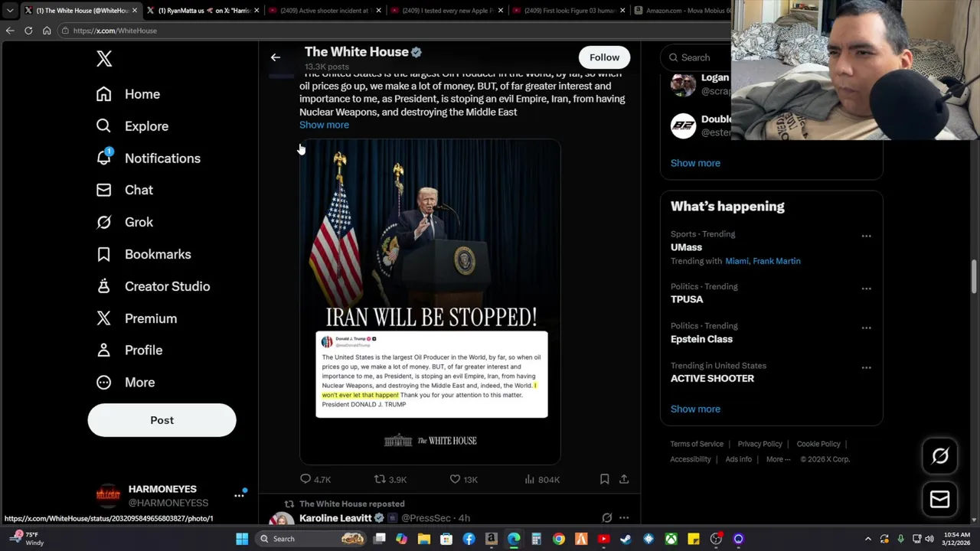Open the UMass trending topic
This screenshot has height=551, width=980.
pos(686,247)
